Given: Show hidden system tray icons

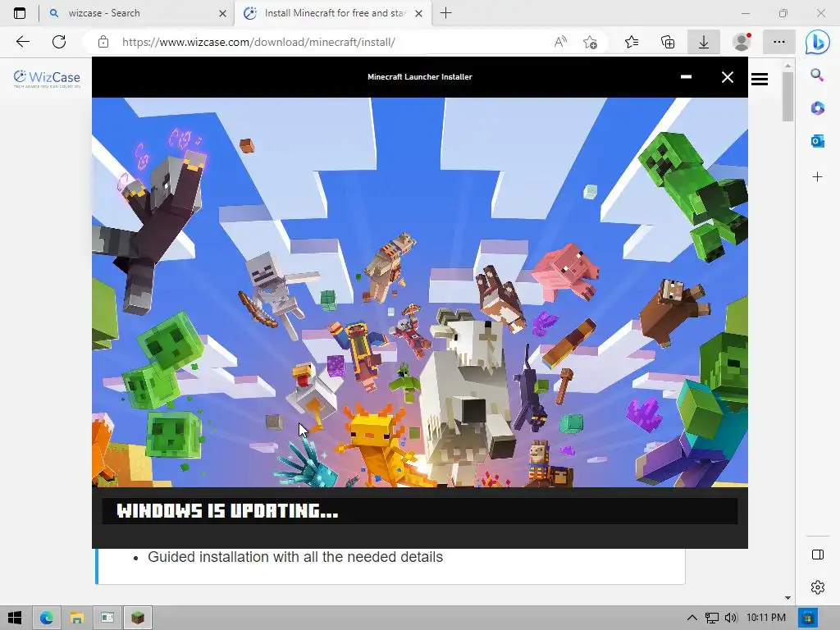Looking at the screenshot, I should tap(692, 618).
